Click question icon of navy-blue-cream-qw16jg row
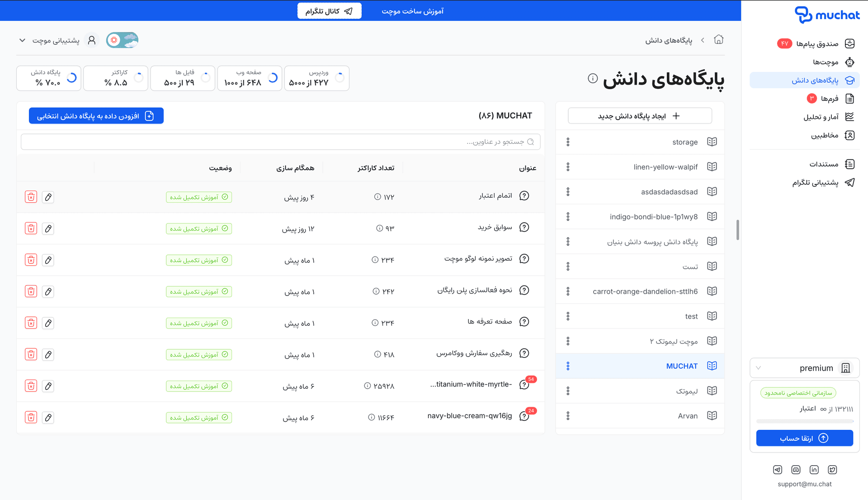This screenshot has width=868, height=500. [524, 416]
